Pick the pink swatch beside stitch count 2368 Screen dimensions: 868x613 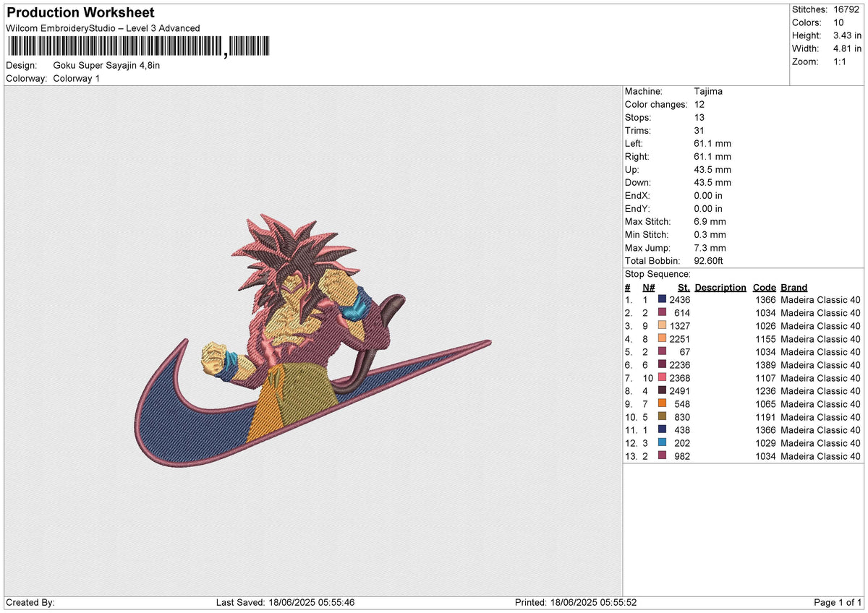coord(662,377)
